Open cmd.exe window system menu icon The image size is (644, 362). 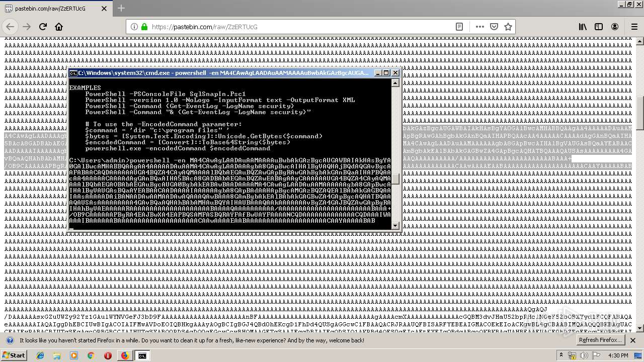click(x=73, y=73)
